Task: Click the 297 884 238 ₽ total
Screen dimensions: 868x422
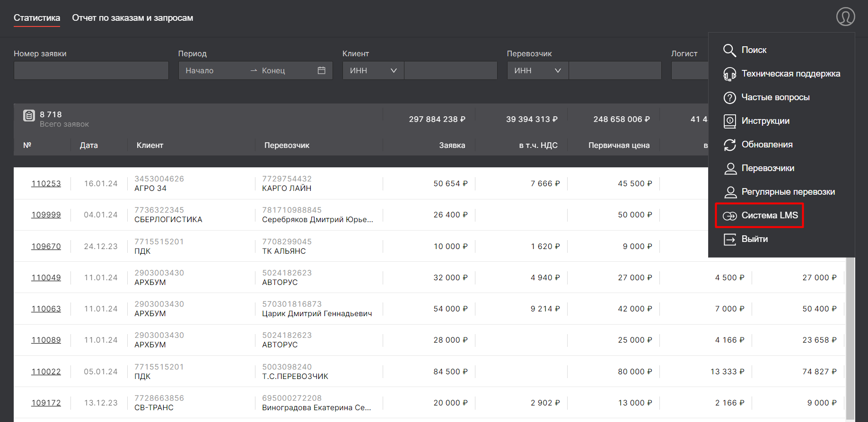Action: pyautogui.click(x=437, y=119)
